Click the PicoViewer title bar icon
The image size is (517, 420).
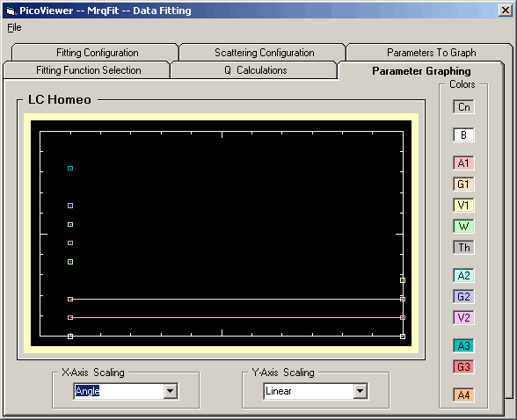pos(11,11)
